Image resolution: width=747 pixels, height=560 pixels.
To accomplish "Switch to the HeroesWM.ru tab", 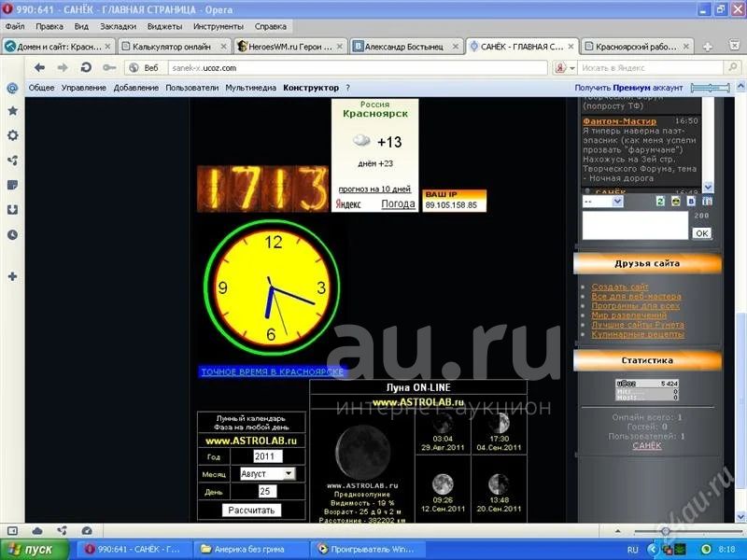I will tap(290, 47).
